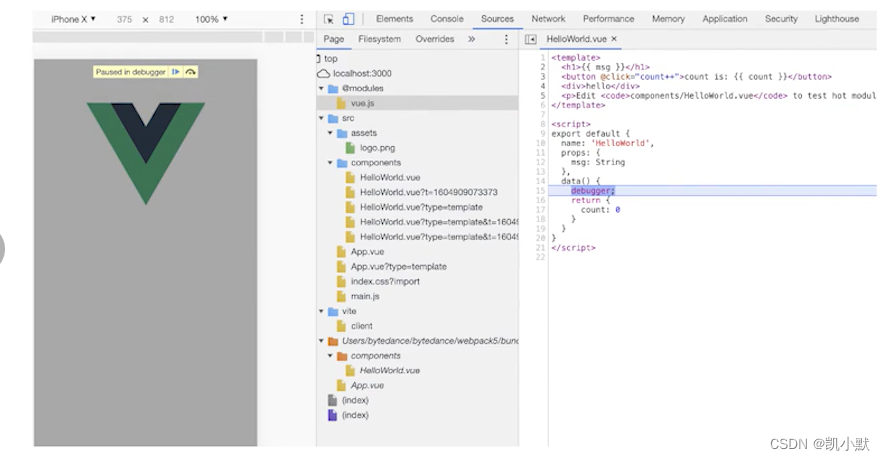The image size is (885, 461).
Task: Collapse the src folder arrow
Action: [x=321, y=118]
